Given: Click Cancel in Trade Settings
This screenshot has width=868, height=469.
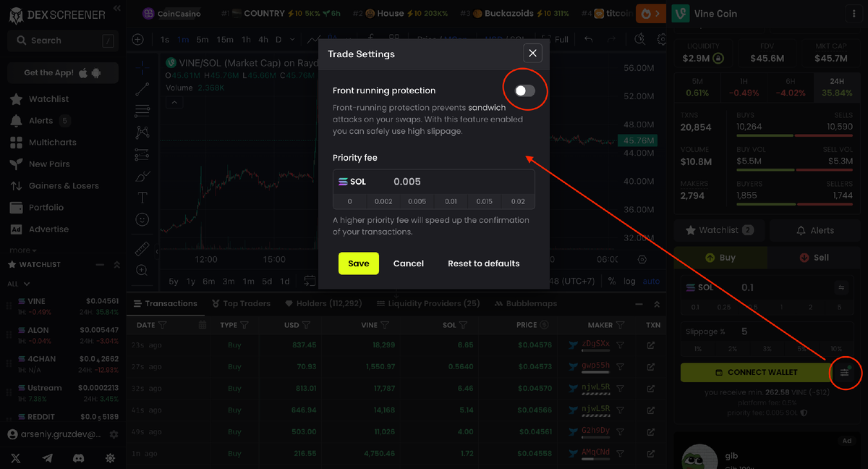Looking at the screenshot, I should pos(409,263).
